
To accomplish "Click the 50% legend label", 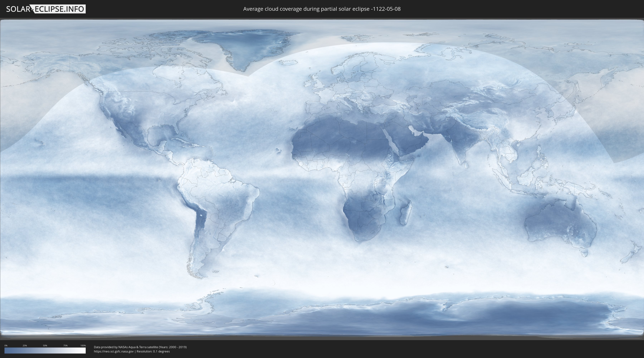I will click(45, 345).
